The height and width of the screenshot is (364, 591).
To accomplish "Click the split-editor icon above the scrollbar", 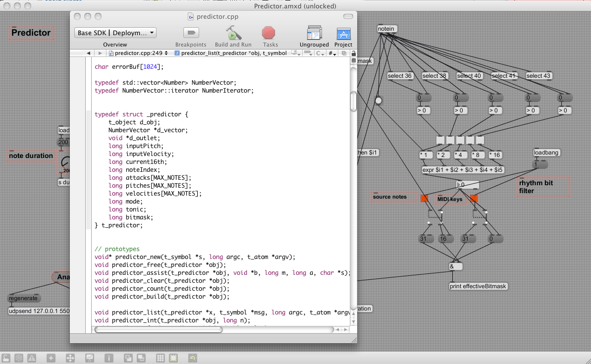I will [354, 60].
